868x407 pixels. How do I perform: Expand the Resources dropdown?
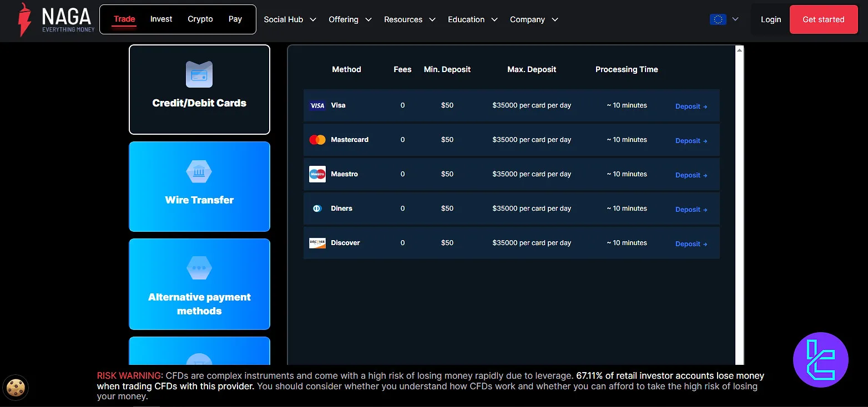coord(409,19)
